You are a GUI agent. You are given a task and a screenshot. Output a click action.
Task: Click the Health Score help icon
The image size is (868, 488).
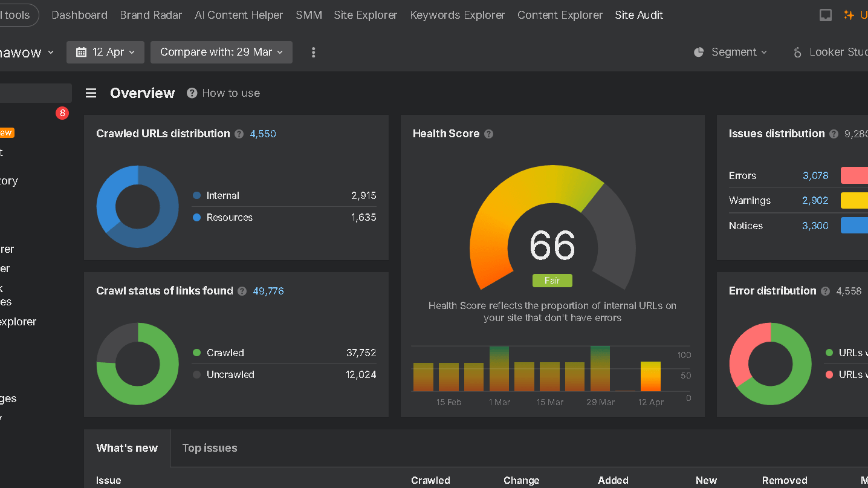488,134
